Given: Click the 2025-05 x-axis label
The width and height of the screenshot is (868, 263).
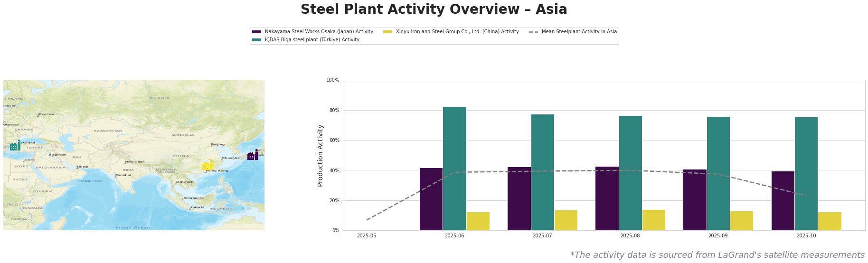Looking at the screenshot, I should pyautogui.click(x=367, y=235).
